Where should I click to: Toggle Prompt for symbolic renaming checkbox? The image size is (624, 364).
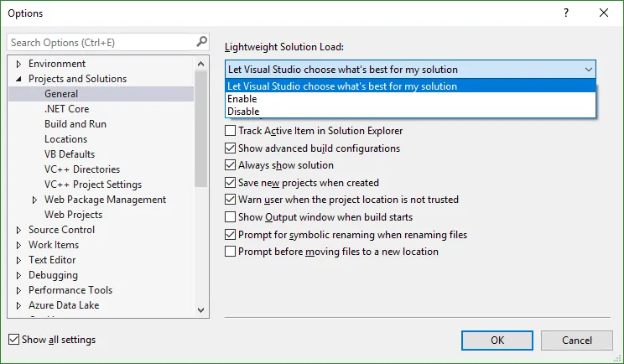pos(230,235)
